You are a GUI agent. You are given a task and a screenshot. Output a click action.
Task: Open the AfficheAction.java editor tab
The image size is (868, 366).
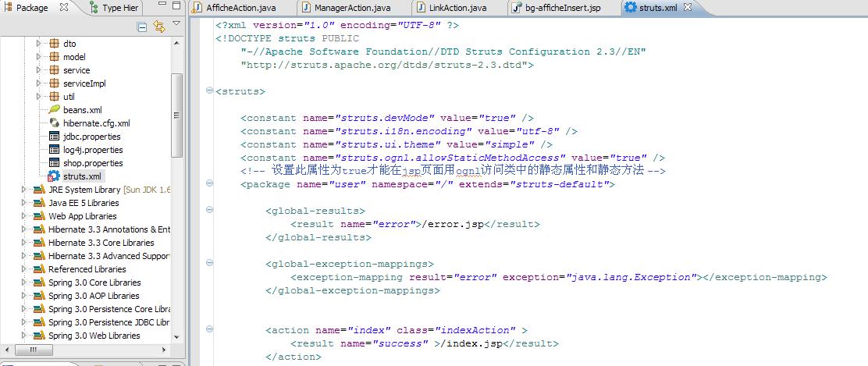234,8
